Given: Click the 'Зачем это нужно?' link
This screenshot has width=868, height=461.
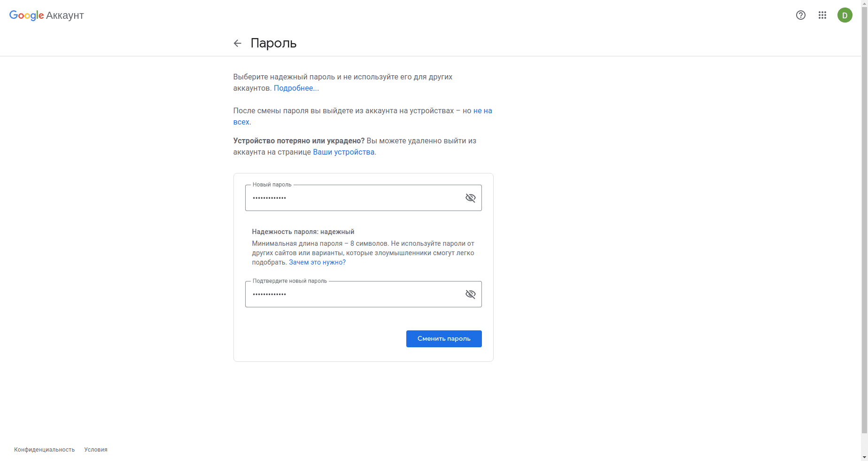Looking at the screenshot, I should point(317,263).
